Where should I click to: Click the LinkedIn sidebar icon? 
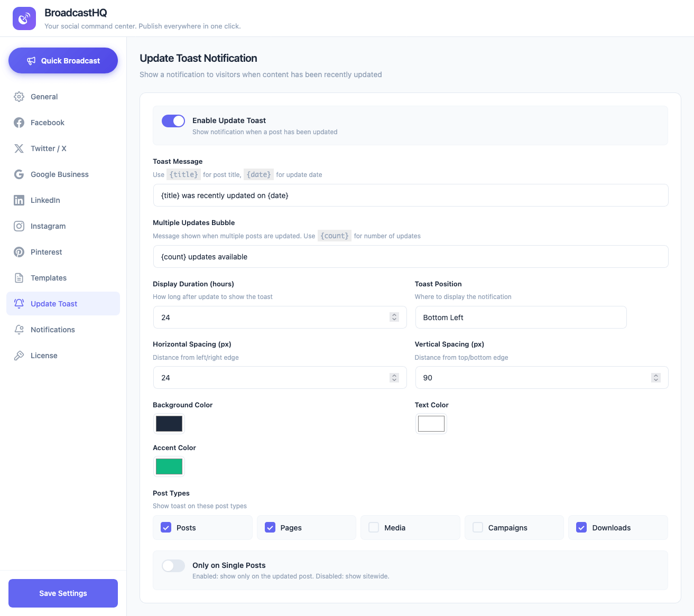19,200
